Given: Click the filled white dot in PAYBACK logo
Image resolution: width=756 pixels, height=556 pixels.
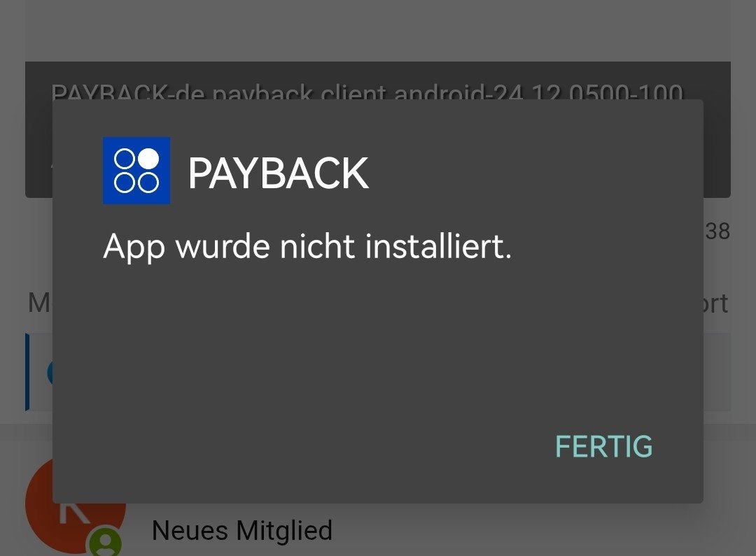Looking at the screenshot, I should pyautogui.click(x=148, y=159).
